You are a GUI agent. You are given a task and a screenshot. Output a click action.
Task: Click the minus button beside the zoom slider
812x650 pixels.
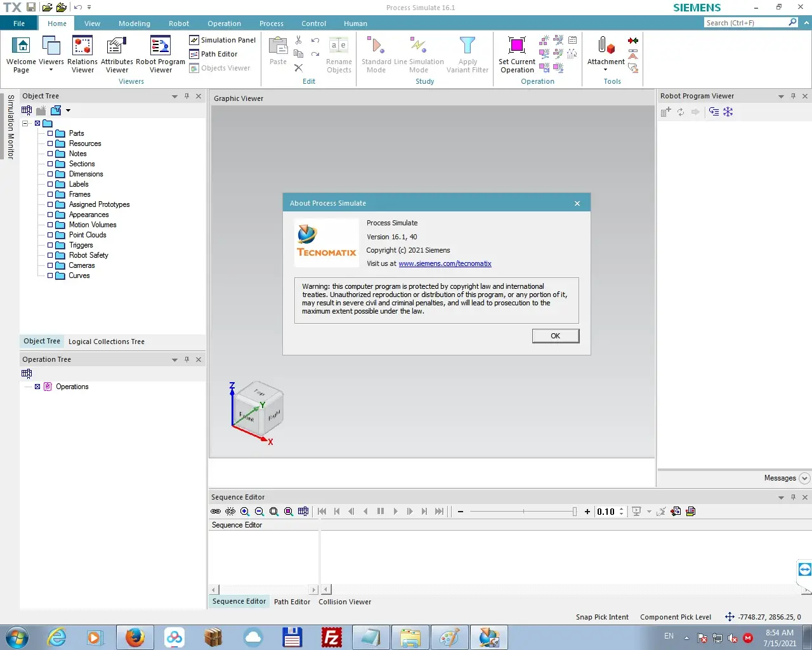pyautogui.click(x=461, y=512)
